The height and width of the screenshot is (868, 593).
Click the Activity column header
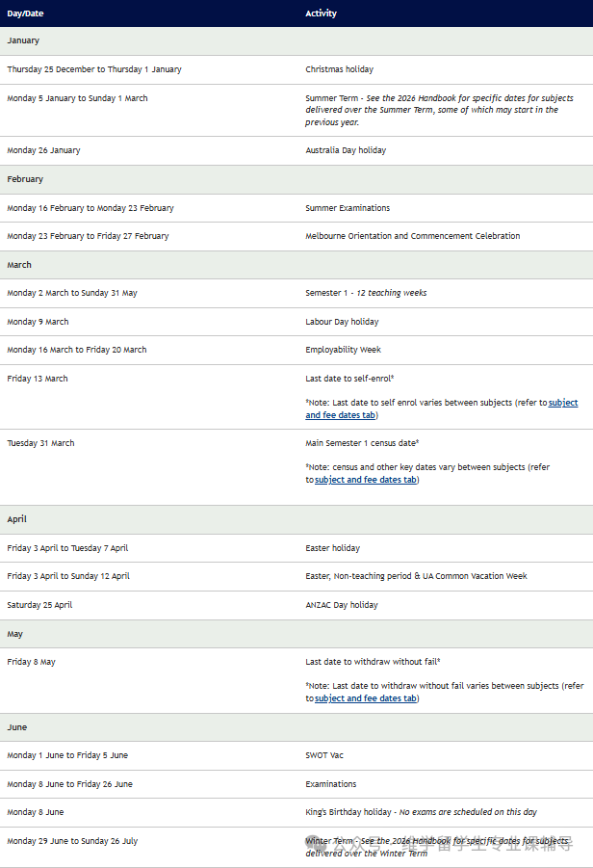click(321, 13)
